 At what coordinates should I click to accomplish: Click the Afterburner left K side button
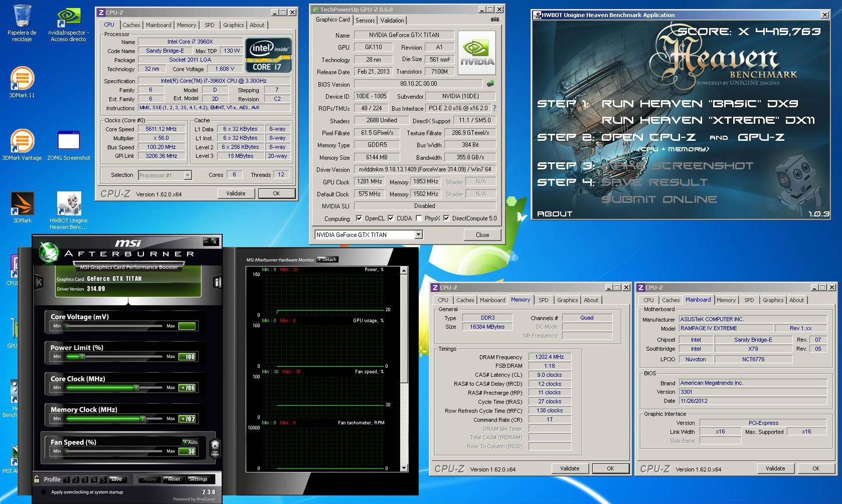click(x=39, y=283)
